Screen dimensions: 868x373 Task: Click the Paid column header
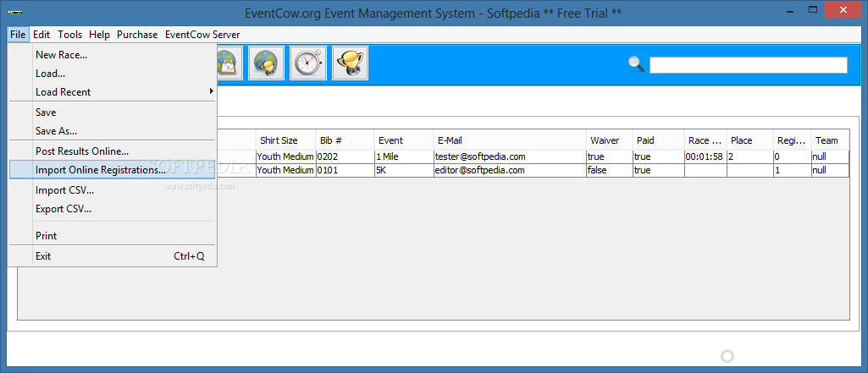click(658, 140)
